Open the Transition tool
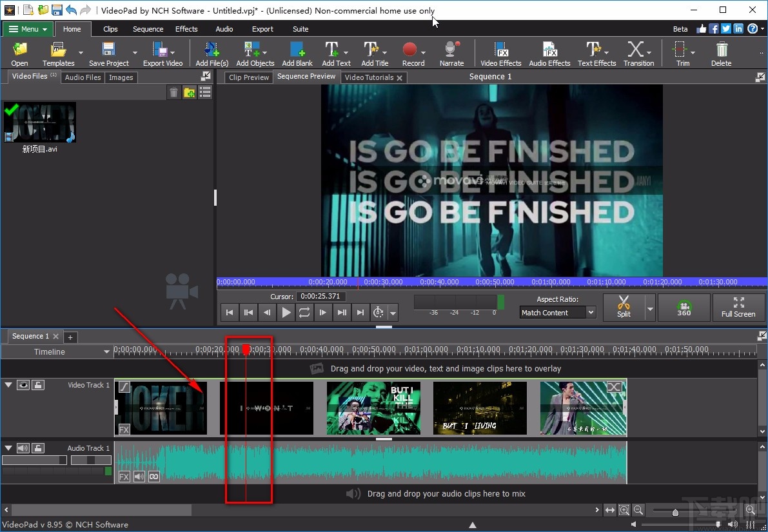 [x=638, y=53]
